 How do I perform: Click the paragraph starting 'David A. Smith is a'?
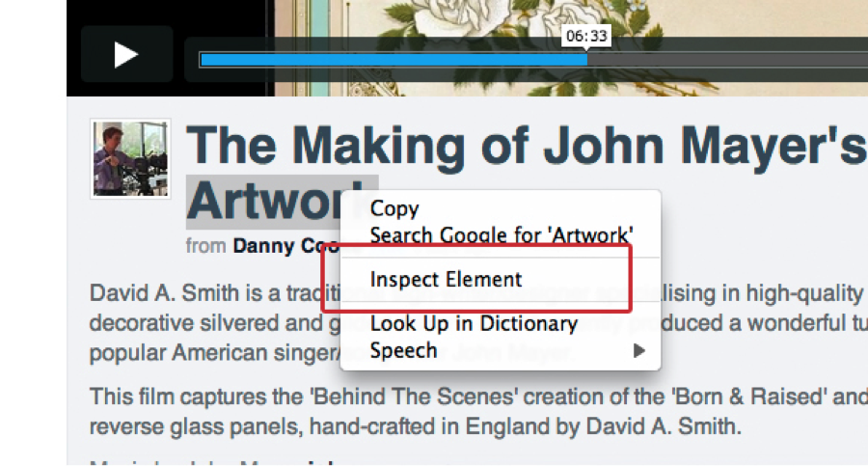tap(478, 323)
